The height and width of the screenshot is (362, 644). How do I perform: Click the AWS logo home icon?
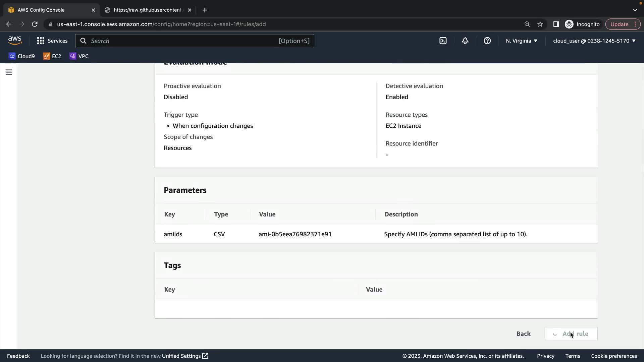point(15,41)
